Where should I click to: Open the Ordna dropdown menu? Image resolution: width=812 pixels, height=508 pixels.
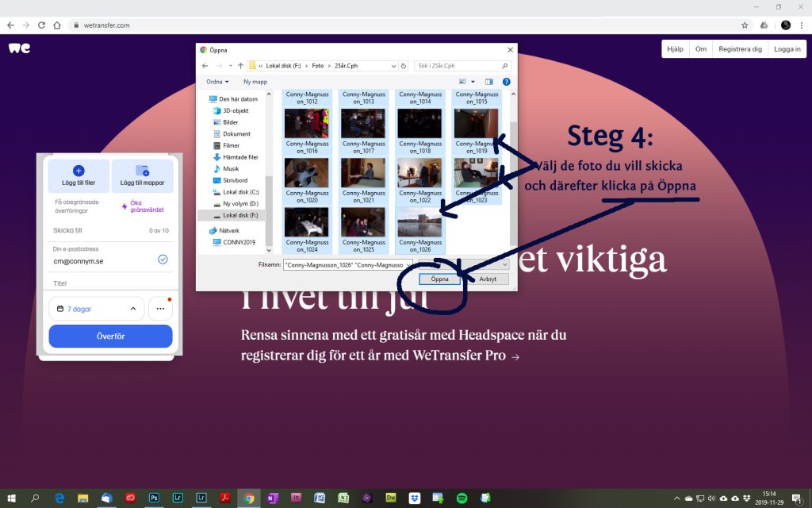[217, 81]
